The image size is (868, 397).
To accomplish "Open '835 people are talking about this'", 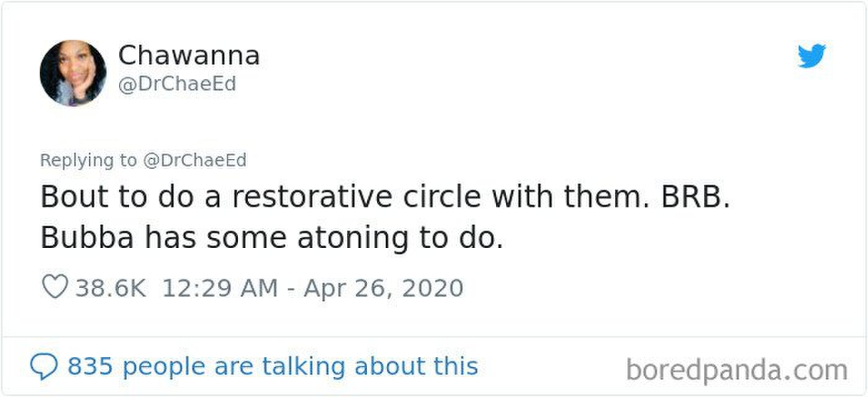I will 273,366.
